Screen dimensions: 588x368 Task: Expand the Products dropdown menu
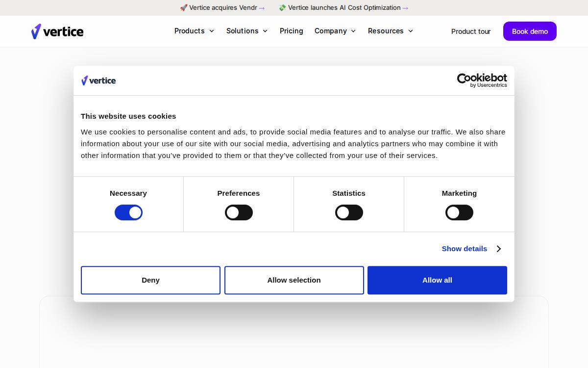pyautogui.click(x=195, y=31)
